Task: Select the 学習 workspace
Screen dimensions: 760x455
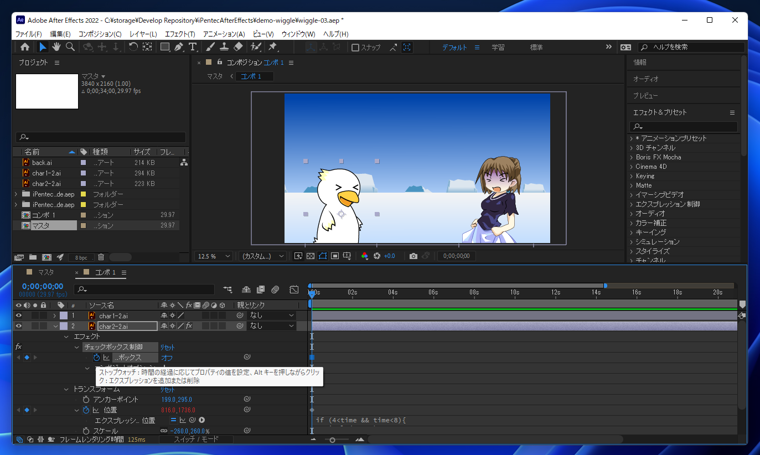Action: pyautogui.click(x=498, y=47)
